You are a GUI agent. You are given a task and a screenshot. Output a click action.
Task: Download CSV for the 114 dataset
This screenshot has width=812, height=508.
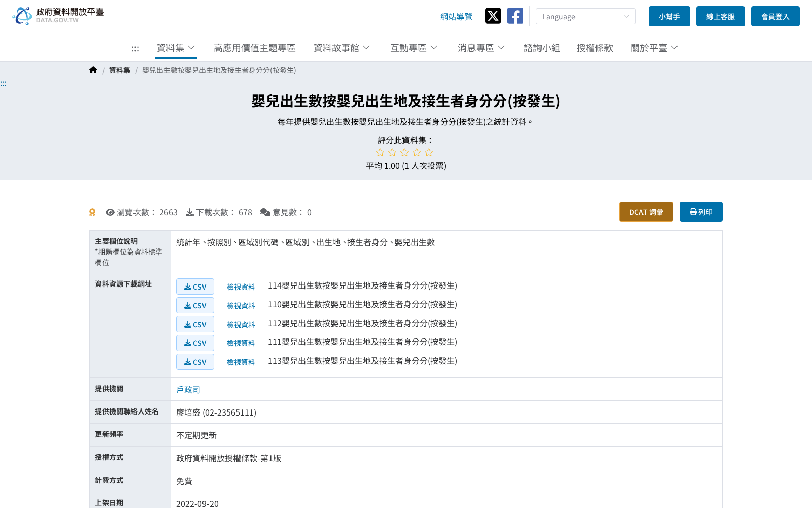pyautogui.click(x=195, y=287)
